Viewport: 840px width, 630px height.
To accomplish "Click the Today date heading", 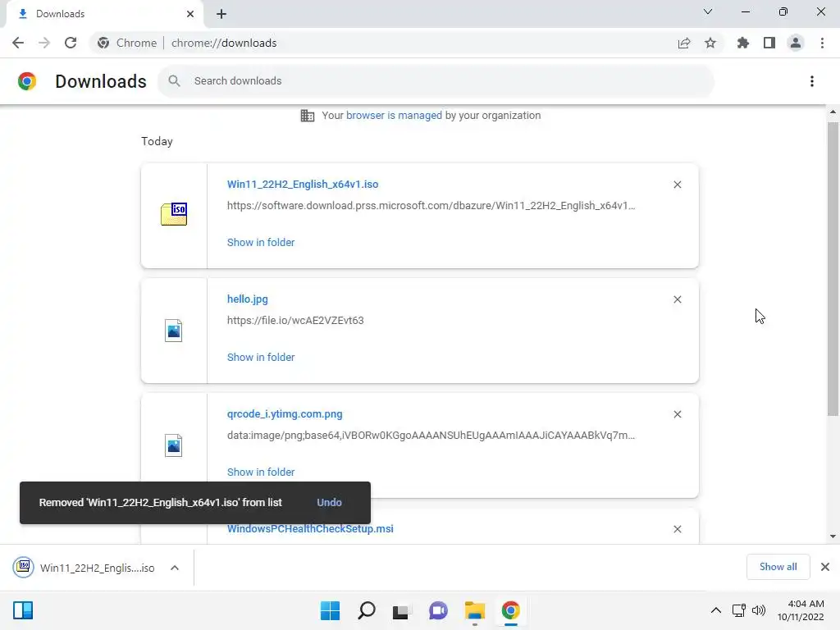I will pos(157,141).
